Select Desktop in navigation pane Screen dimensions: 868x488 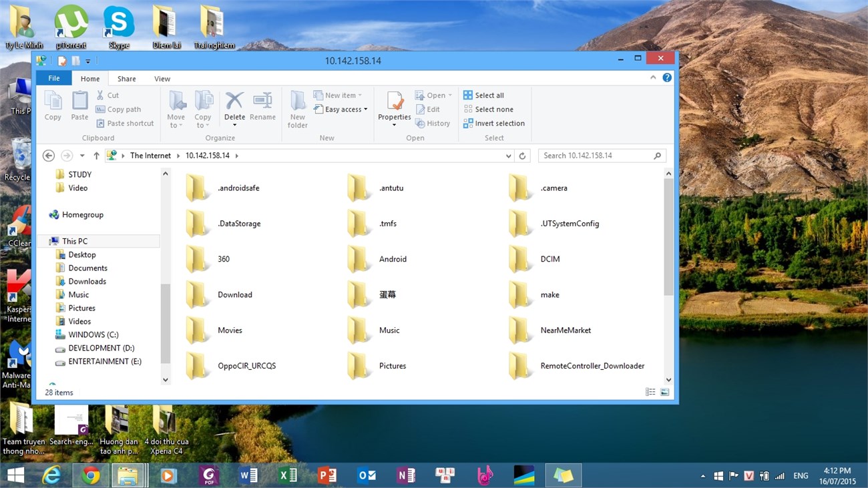tap(75, 255)
